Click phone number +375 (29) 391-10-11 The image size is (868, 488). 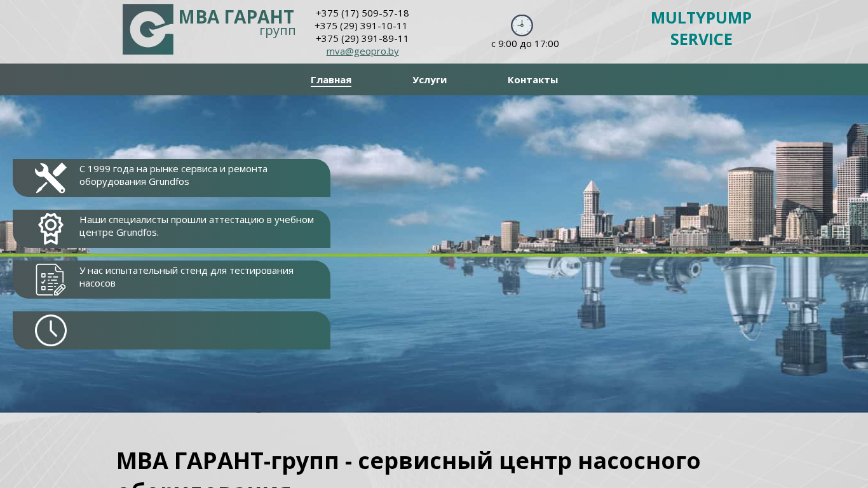coord(361,26)
